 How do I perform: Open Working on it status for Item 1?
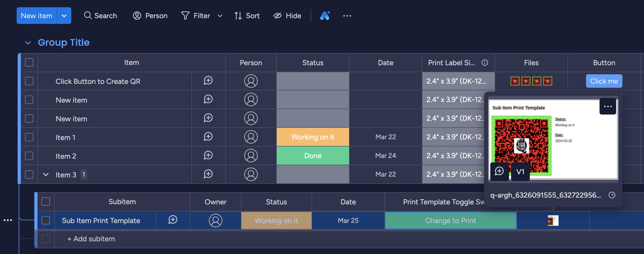click(313, 137)
